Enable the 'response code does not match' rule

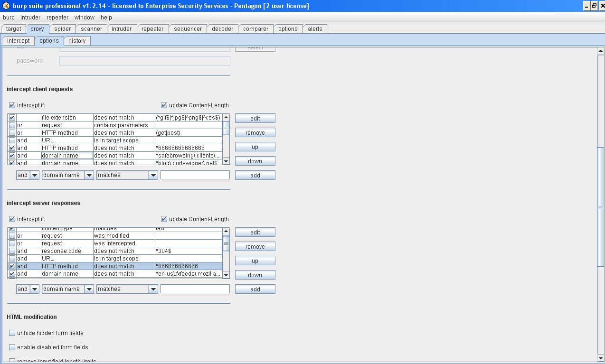click(12, 251)
